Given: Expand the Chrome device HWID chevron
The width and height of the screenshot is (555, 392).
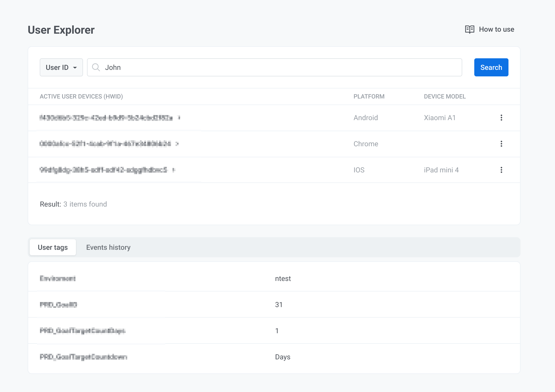Looking at the screenshot, I should (177, 144).
